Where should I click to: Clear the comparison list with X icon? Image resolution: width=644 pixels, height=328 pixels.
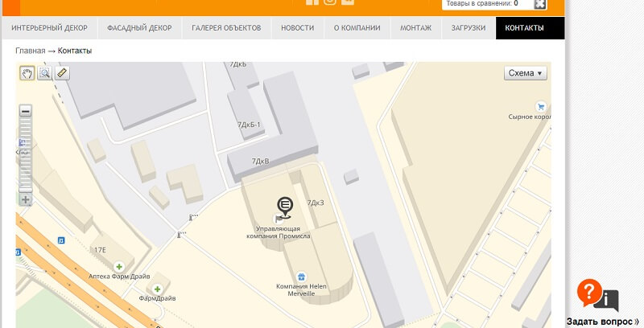(x=540, y=4)
